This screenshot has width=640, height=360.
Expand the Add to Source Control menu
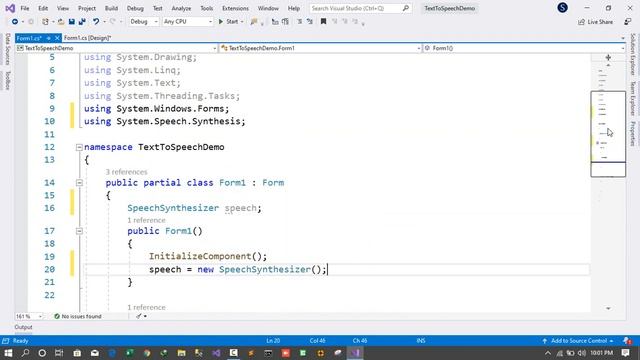point(578,340)
